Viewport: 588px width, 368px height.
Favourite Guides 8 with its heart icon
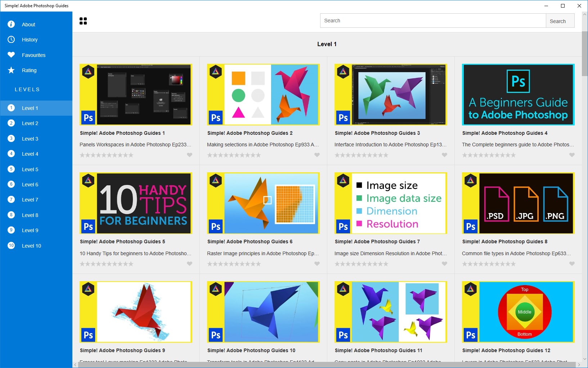572,264
